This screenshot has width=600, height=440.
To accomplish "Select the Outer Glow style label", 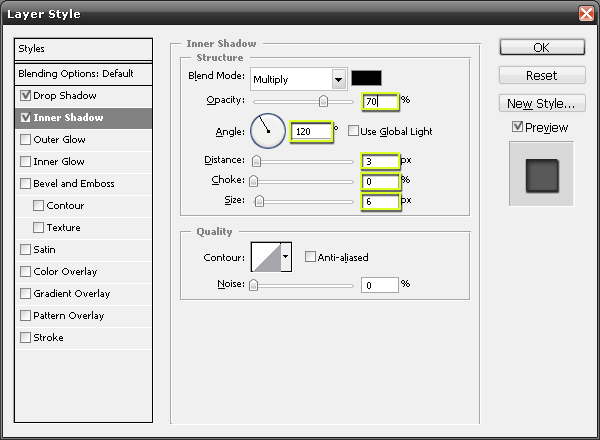I will pyautogui.click(x=59, y=140).
